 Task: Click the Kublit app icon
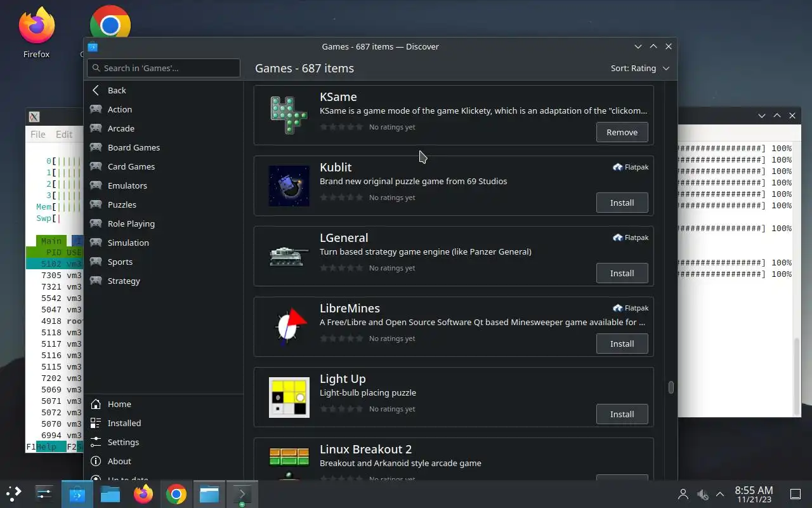[289, 185]
